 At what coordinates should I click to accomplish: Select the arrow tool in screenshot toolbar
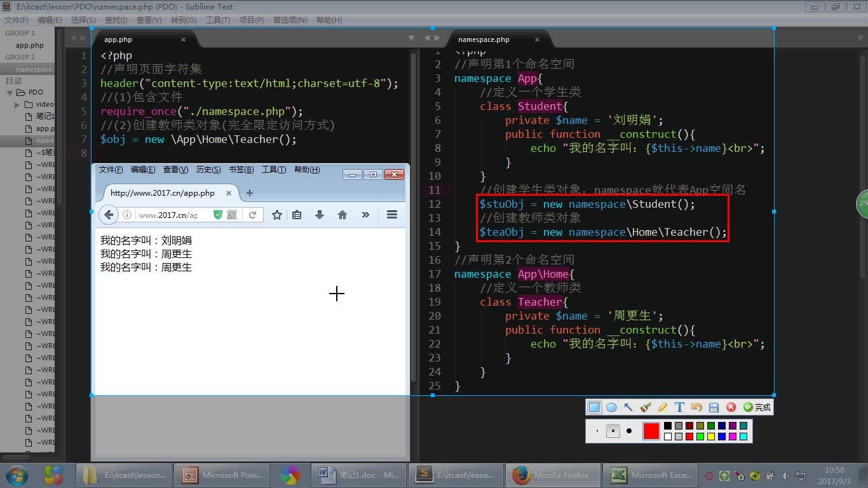(x=628, y=407)
